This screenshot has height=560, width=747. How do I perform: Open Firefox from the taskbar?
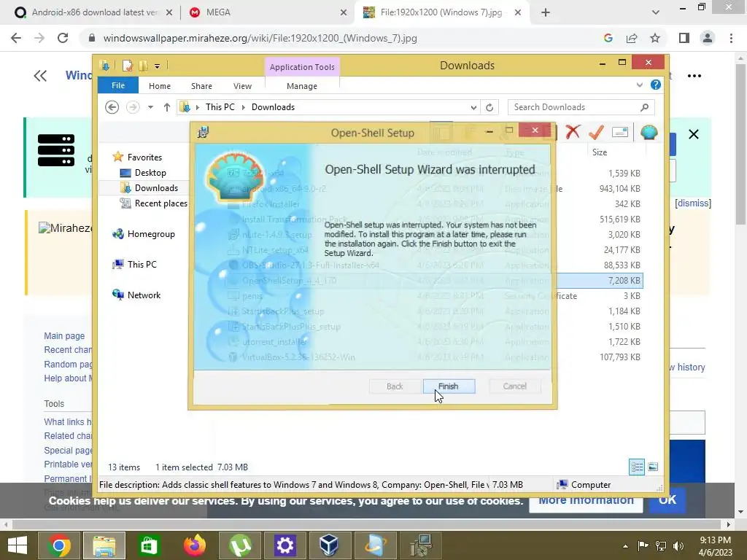(195, 545)
